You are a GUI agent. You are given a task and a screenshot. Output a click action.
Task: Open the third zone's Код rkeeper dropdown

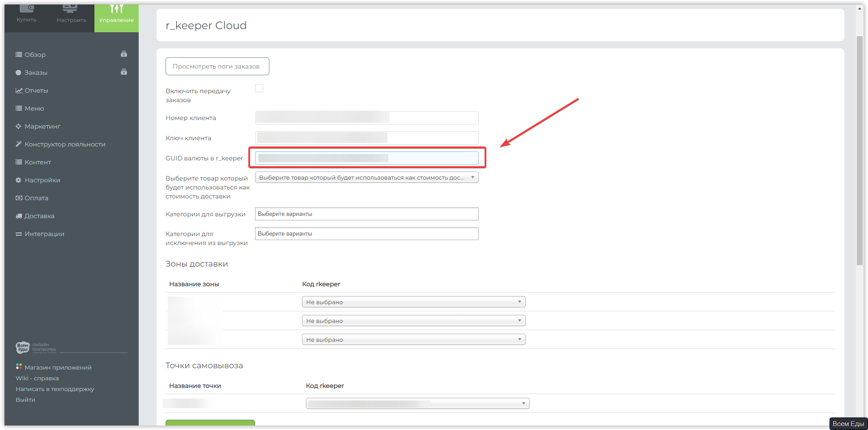(x=414, y=340)
